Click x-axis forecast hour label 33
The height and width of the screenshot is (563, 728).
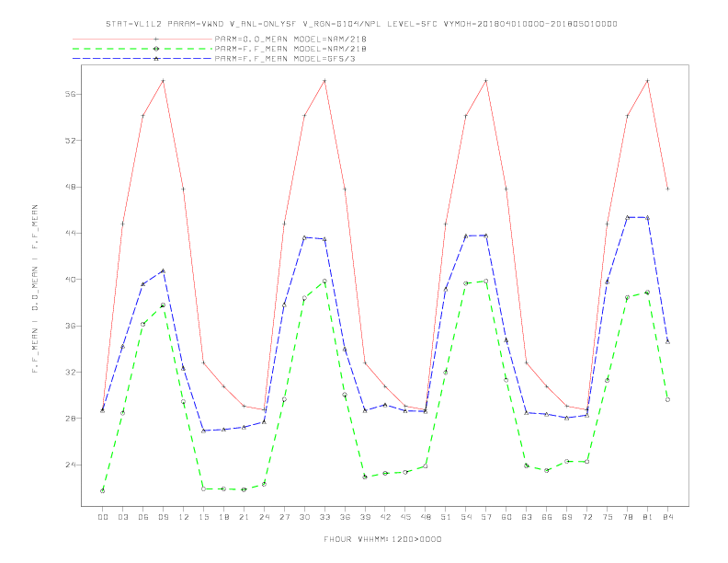pyautogui.click(x=324, y=517)
